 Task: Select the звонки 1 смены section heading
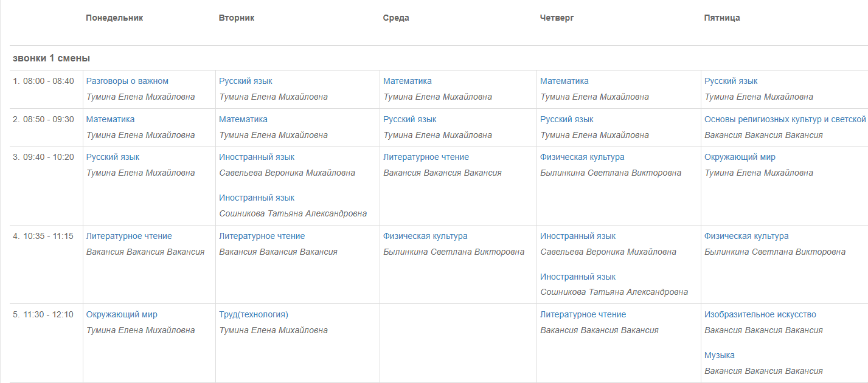[51, 58]
